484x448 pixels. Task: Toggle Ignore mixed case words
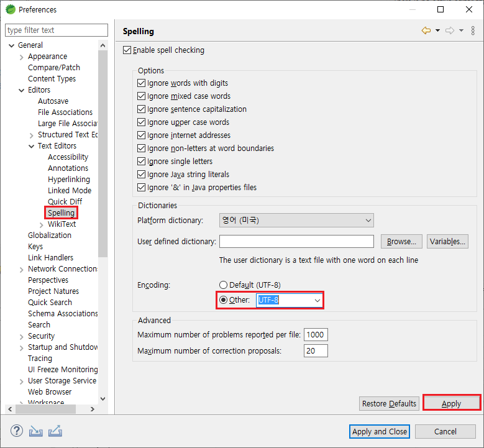(141, 96)
